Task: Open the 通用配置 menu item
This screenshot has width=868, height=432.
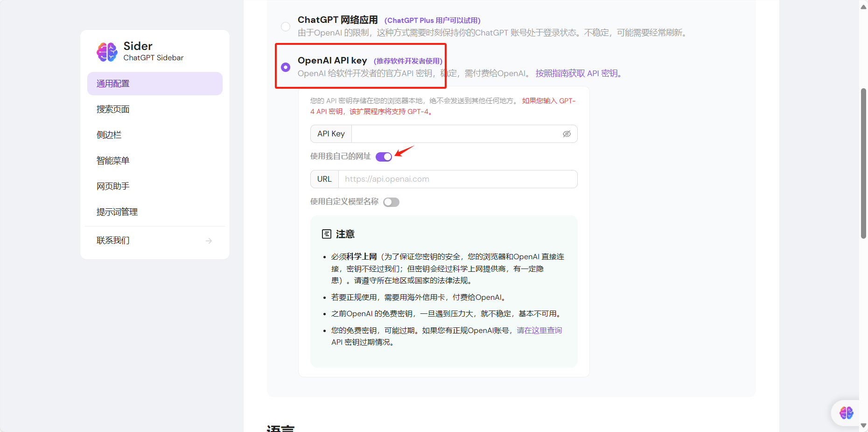Action: 155,84
